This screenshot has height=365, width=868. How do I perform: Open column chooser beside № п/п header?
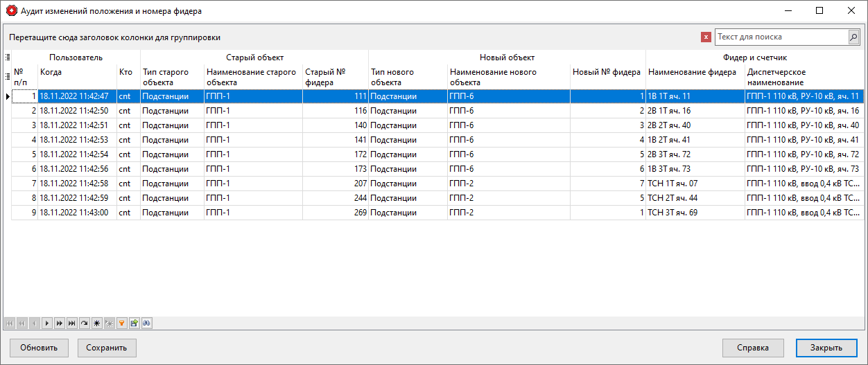[8, 77]
